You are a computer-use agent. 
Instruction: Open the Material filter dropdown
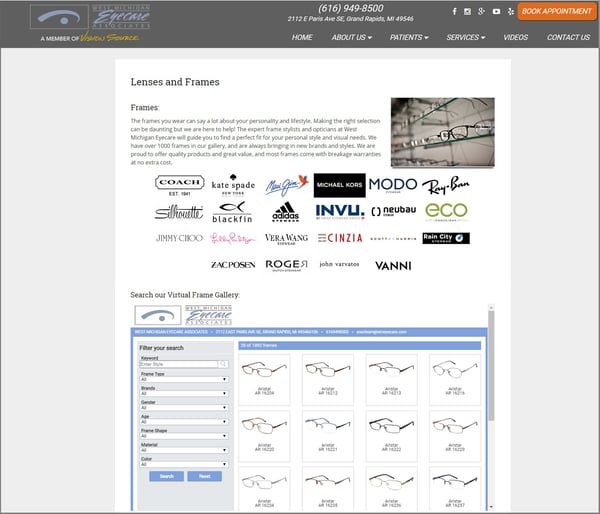click(x=184, y=450)
